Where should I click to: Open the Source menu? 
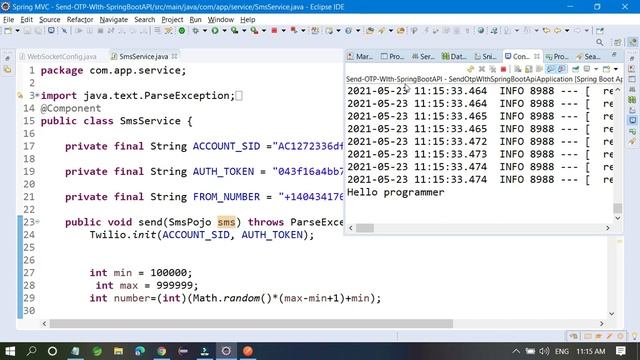click(49, 20)
